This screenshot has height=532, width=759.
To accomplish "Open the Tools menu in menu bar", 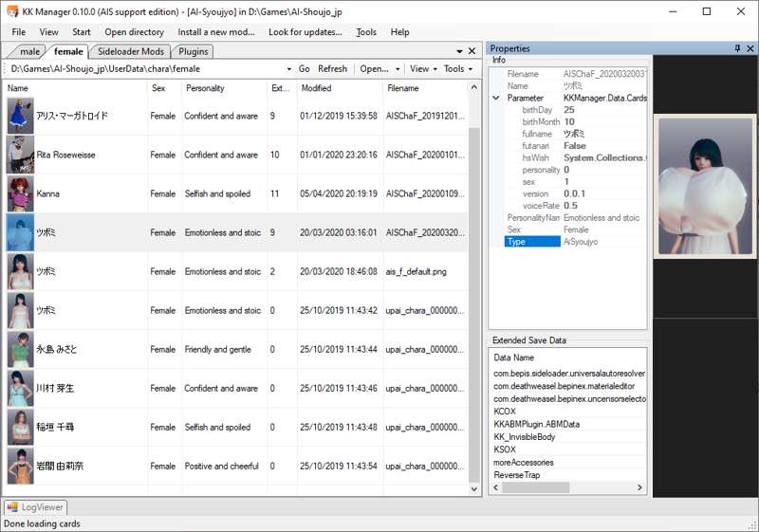I will (366, 32).
